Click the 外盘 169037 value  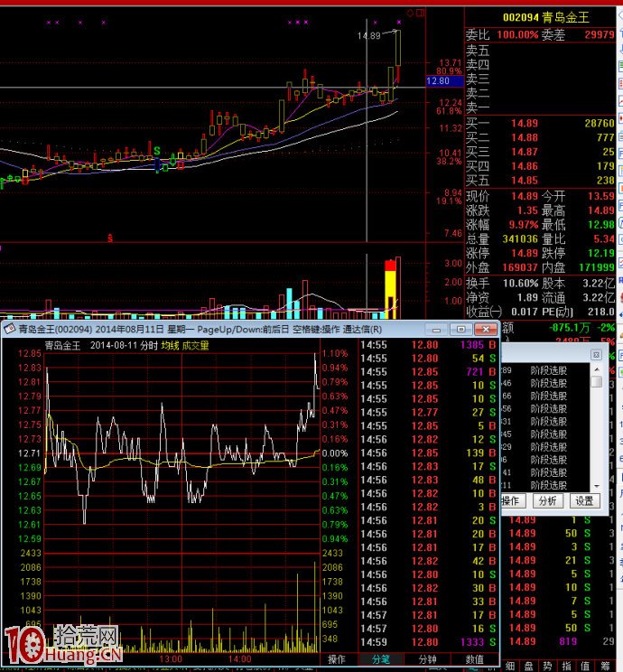[520, 267]
